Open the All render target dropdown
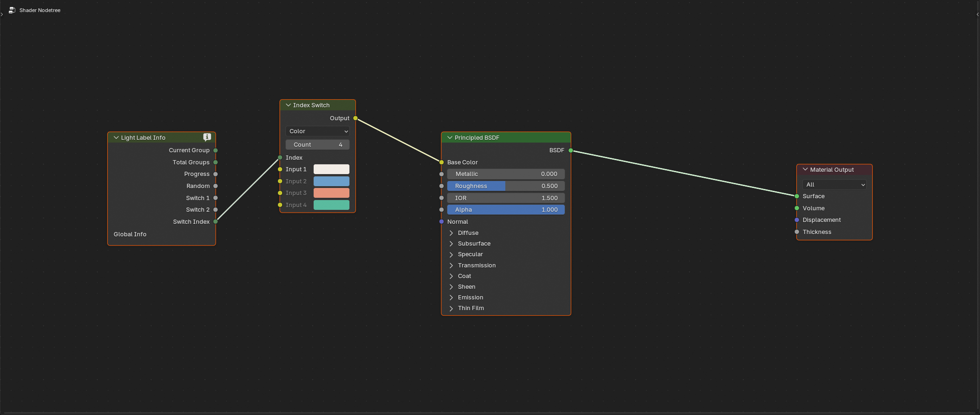This screenshot has width=980, height=415. coord(834,185)
